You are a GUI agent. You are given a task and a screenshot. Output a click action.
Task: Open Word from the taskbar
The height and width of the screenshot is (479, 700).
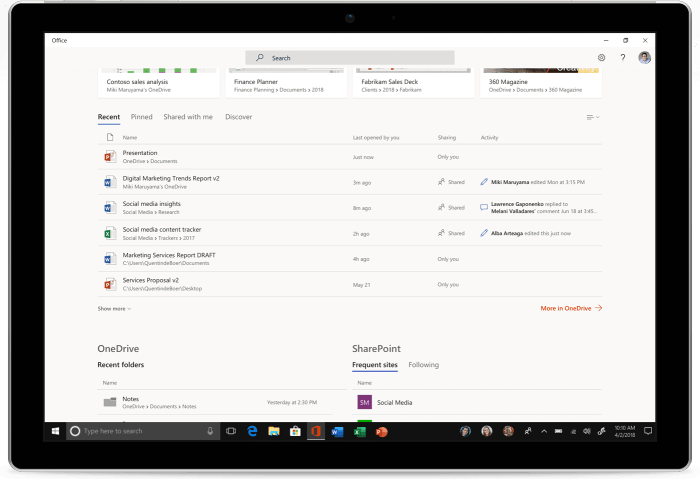click(338, 432)
